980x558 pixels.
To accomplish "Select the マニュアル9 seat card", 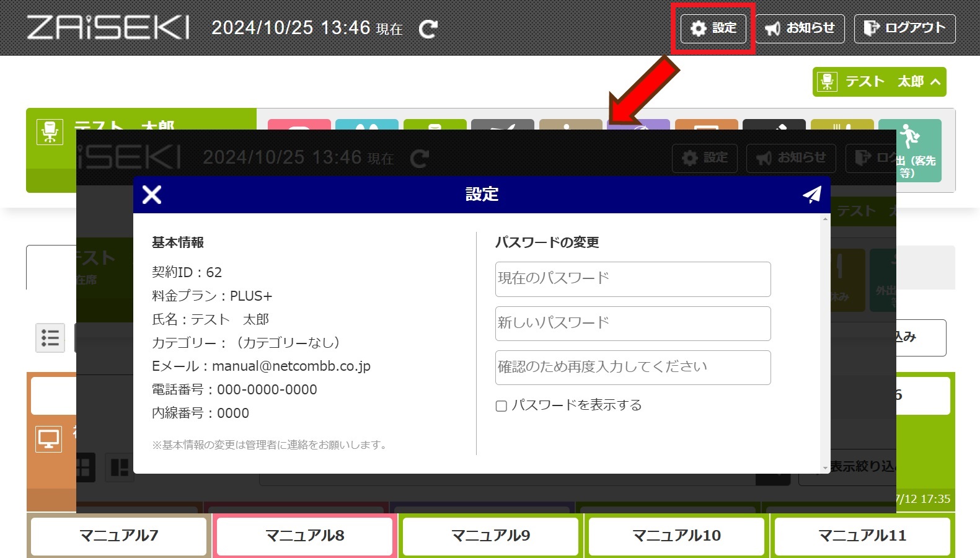I will tap(491, 536).
